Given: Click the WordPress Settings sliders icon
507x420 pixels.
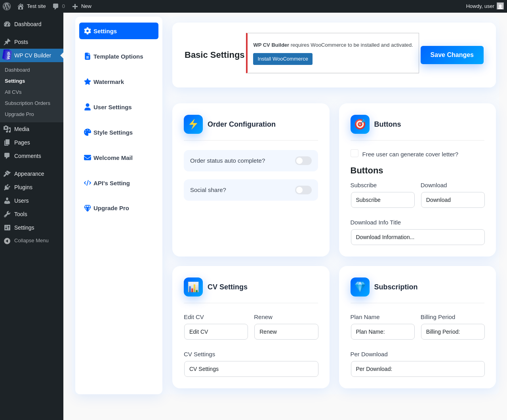Looking at the screenshot, I should point(7,228).
